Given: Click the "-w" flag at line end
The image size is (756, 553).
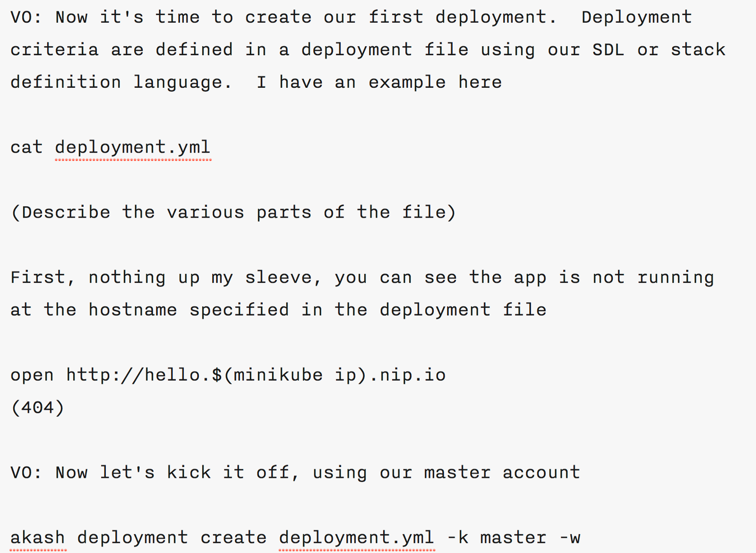Looking at the screenshot, I should click(569, 538).
